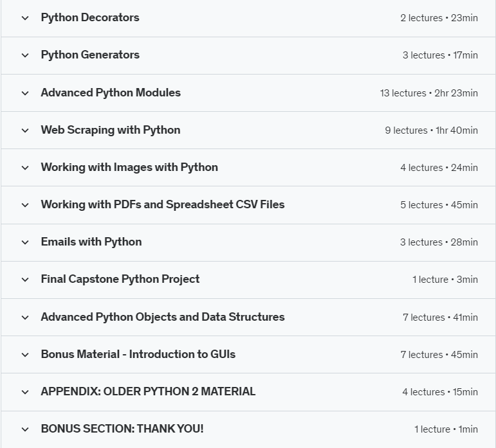The image size is (496, 448).
Task: Expand PDFs and Spreadsheet CSV Files chevron
Action: click(x=25, y=205)
